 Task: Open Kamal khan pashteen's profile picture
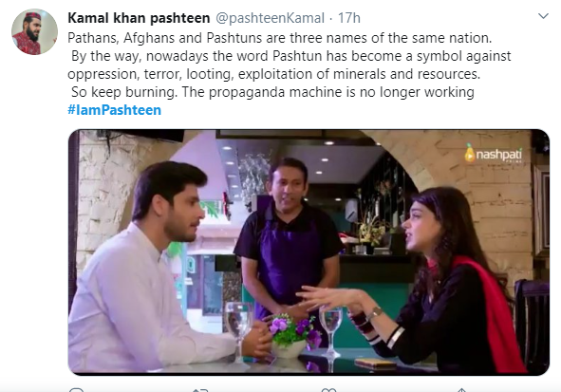[x=34, y=32]
